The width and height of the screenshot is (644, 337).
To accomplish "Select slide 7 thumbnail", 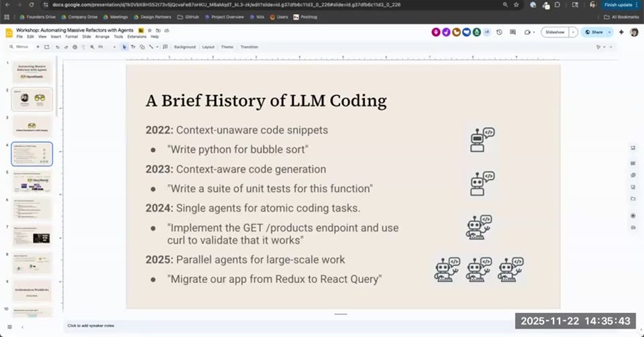I will coord(32,236).
